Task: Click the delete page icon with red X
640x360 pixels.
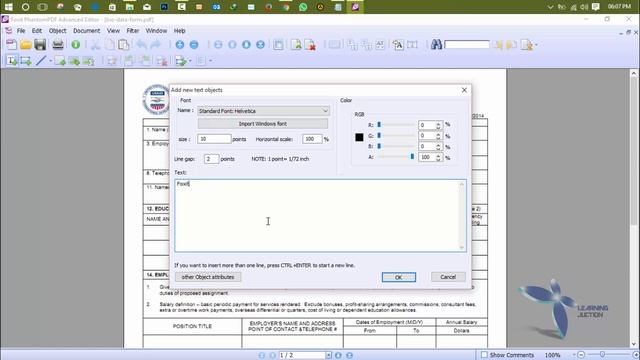Action: [x=310, y=44]
